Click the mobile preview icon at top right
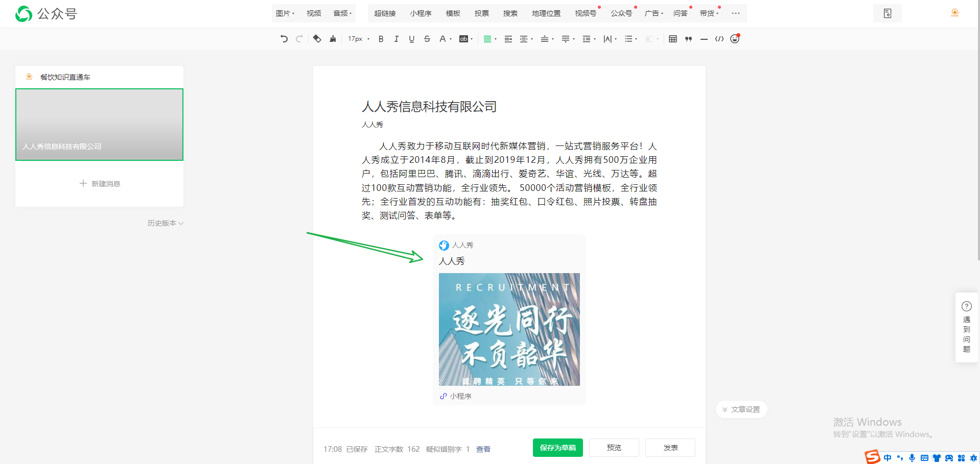Viewport: 980px width, 464px height. (888, 13)
